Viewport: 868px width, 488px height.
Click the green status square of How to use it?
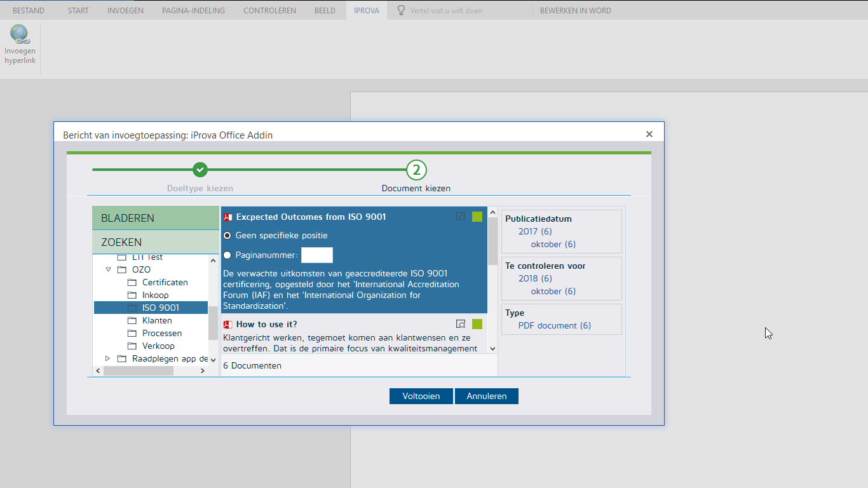pyautogui.click(x=477, y=324)
